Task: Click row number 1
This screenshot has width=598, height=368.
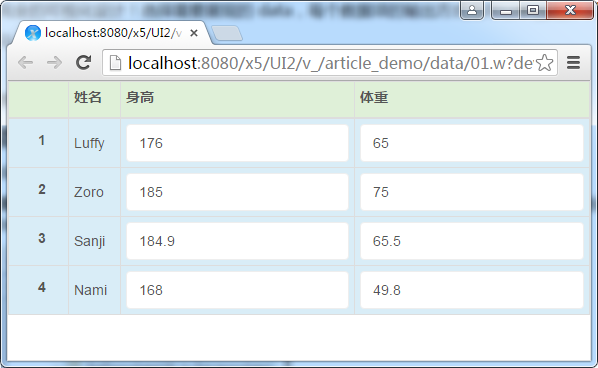Action: (x=42, y=140)
